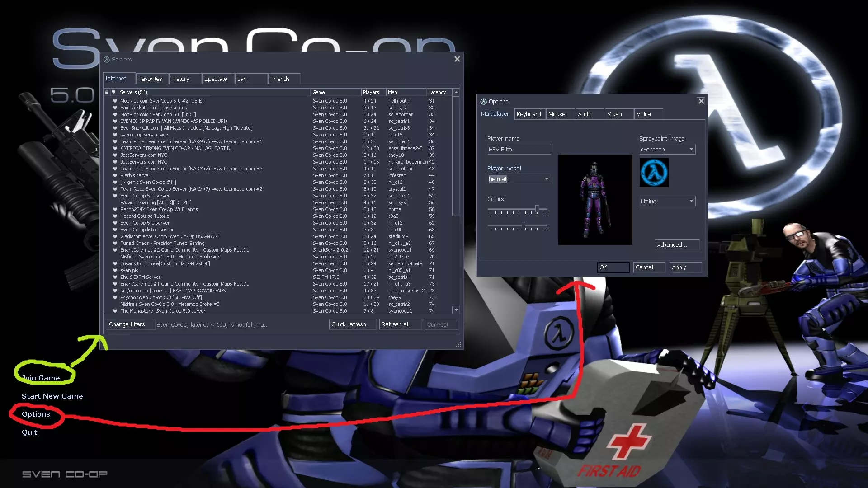Expand the Spraypaint image svencoop dropdown
Viewport: 868px width, 488px height.
[691, 150]
